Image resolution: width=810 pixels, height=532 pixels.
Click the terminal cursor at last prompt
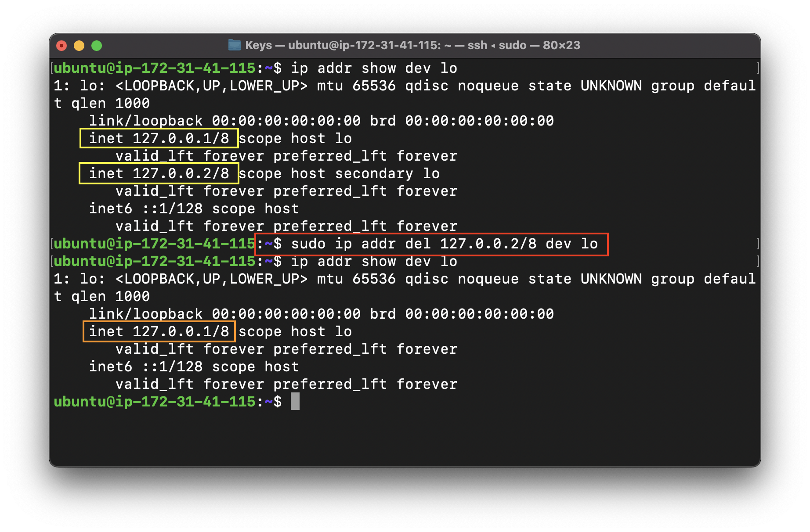[x=295, y=402]
